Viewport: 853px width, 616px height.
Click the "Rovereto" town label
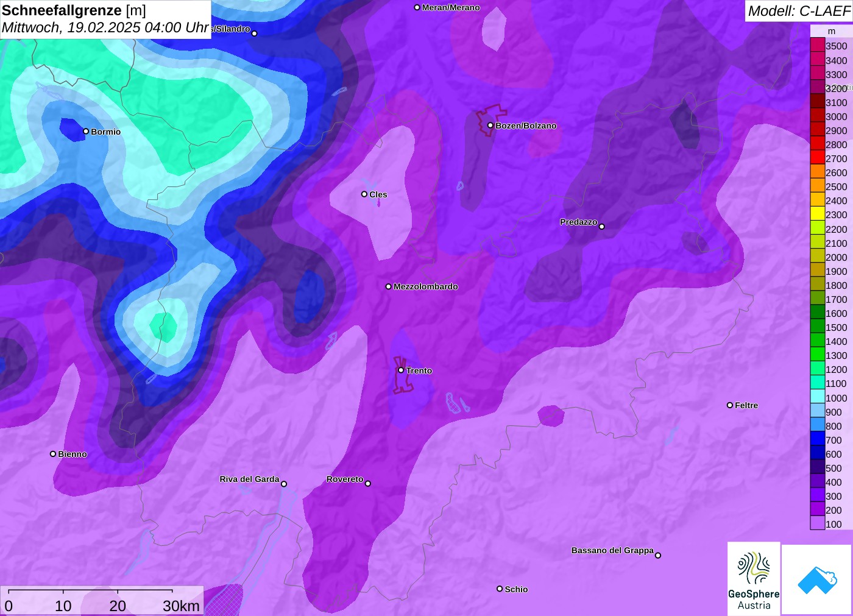[x=345, y=480]
